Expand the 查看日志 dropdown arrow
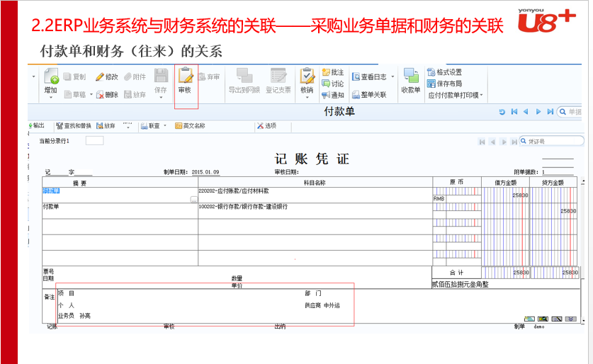Viewport: 593px width, 364px height. 391,77
